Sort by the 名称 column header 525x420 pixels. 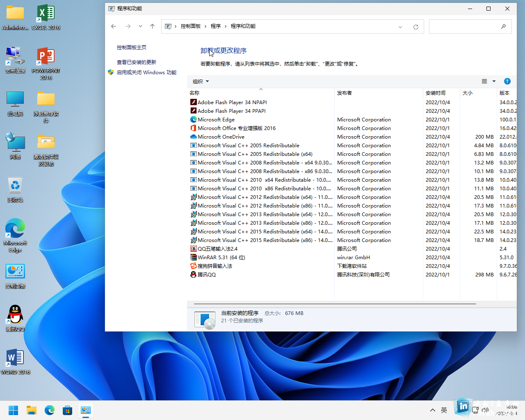click(261, 93)
